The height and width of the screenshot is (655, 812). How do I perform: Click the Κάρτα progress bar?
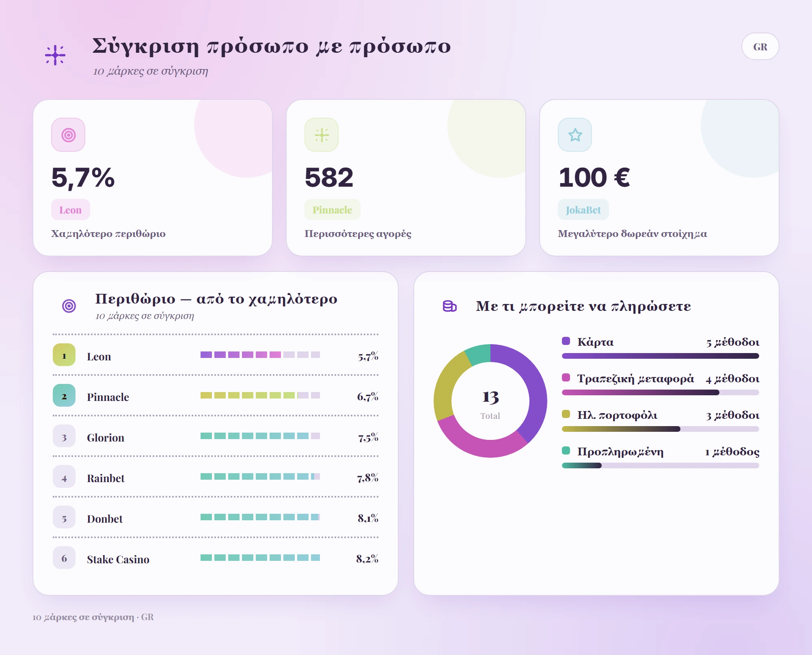click(x=661, y=356)
